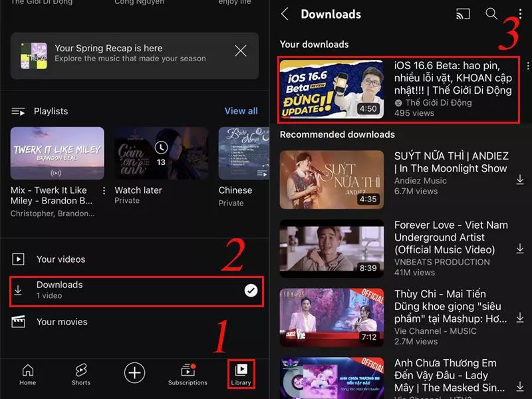Viewport: 532px width, 399px height.
Task: Tap the "VNBEATS PRODUCTION" channel name
Action: point(442,262)
